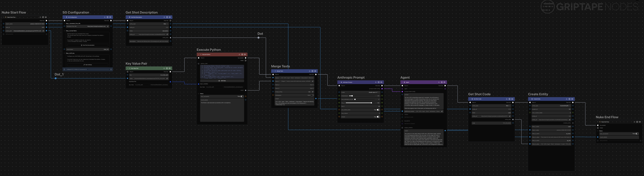This screenshot has height=176, width=644.
Task: Open Merge Texts input_2 in expanded editor
Action: [312, 81]
